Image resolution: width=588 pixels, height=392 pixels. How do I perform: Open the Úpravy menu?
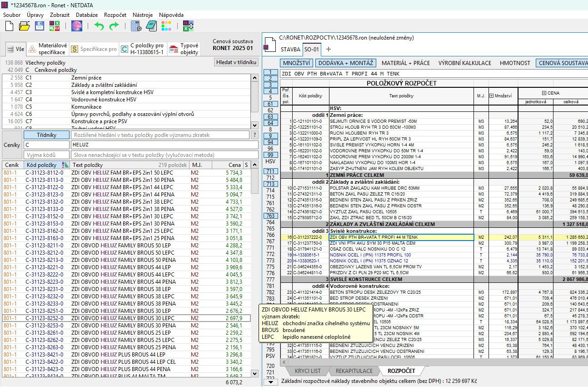(35, 15)
